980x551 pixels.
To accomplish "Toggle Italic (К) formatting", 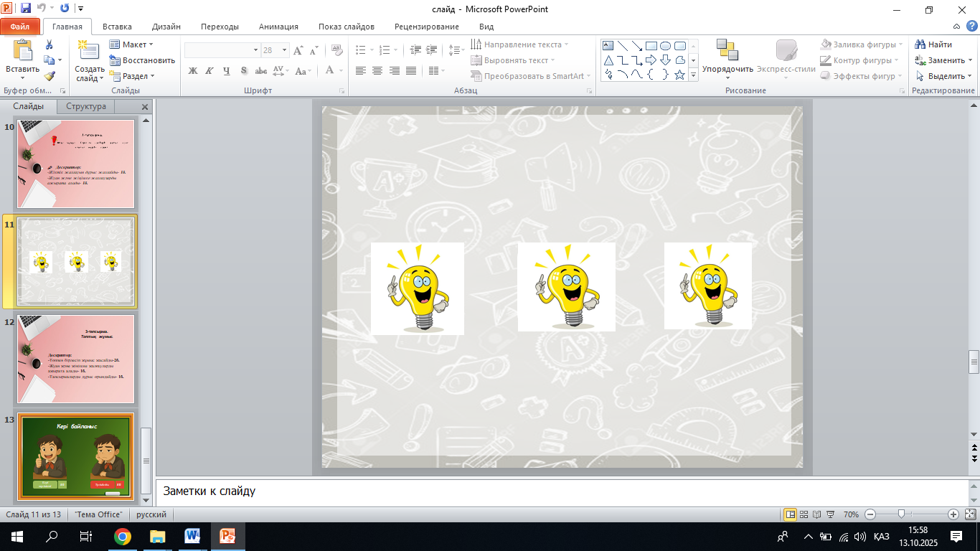I will coord(209,70).
